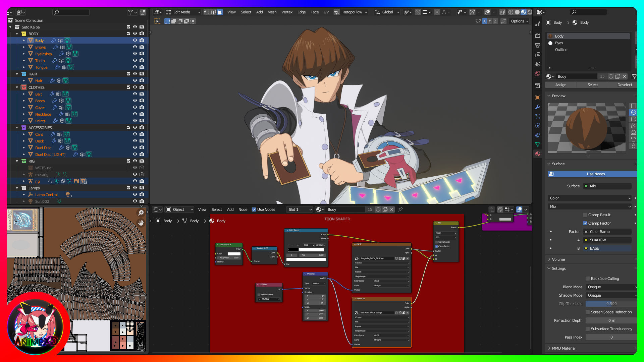Open the Shadow Mode Opaque dropdown

612,295
